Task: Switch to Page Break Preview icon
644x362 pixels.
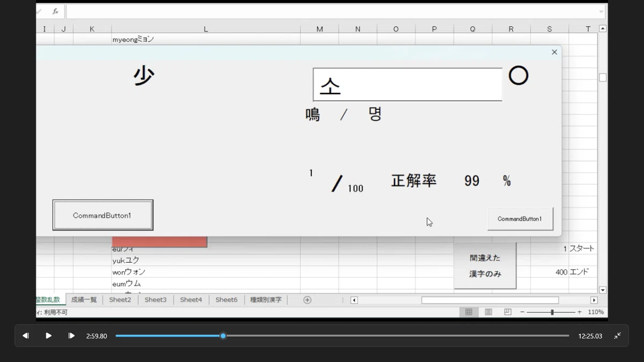Action: [508, 312]
